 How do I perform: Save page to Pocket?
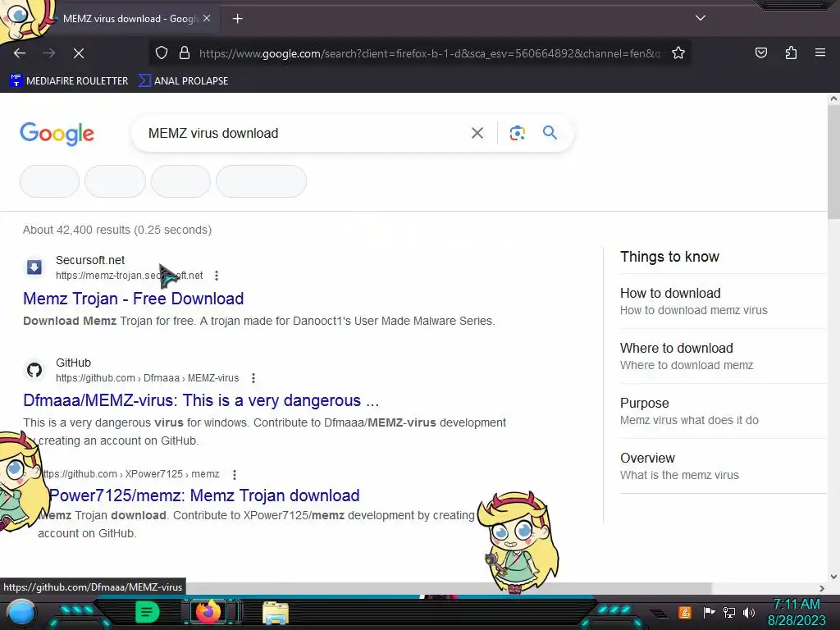pos(760,52)
